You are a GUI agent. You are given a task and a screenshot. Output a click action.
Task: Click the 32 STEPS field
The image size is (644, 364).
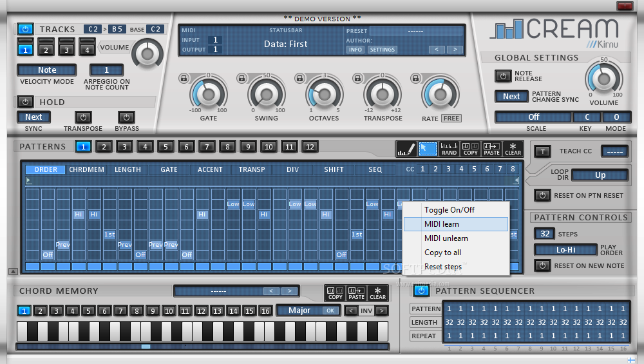[x=545, y=234]
